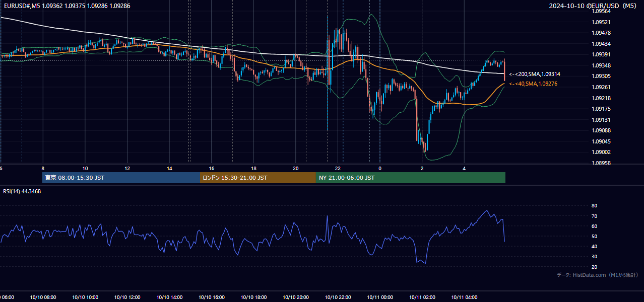Select the London 15:30-21:00 JST session bar
The image size is (644, 302).
click(258, 178)
